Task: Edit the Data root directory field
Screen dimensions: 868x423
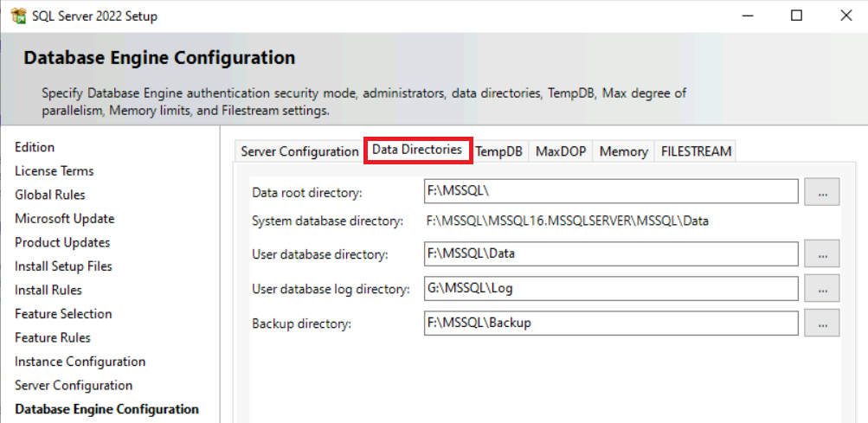Action: pyautogui.click(x=611, y=191)
